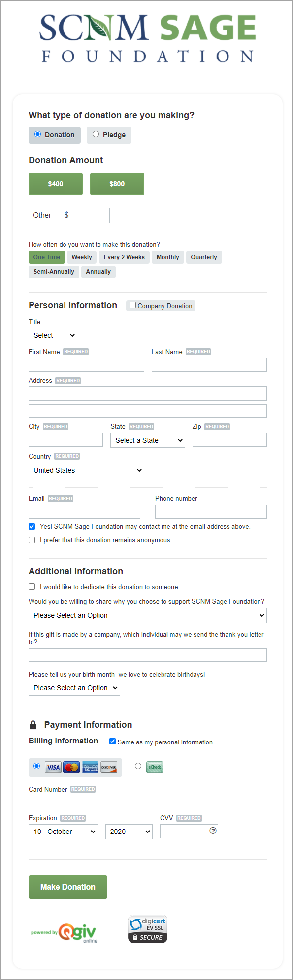Choose the Quarterly frequency
The width and height of the screenshot is (293, 980).
point(204,257)
